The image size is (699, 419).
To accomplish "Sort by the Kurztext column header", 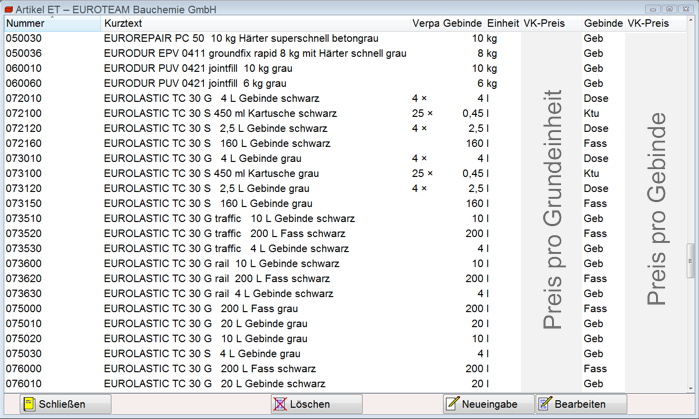I will pyautogui.click(x=256, y=24).
